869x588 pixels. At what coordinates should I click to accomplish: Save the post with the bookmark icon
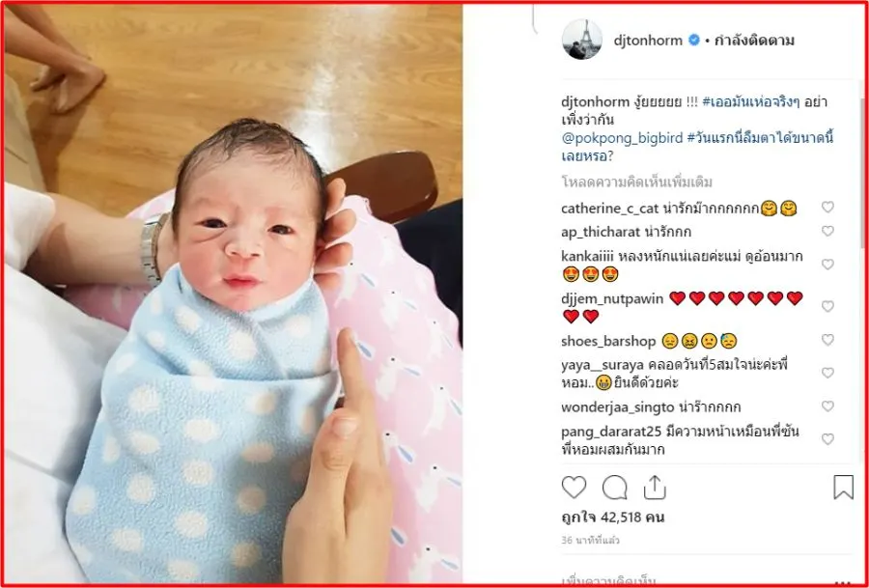click(844, 488)
